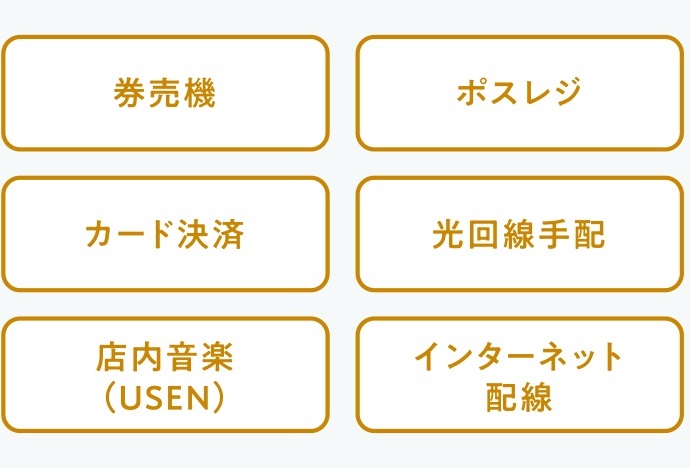
Task: Click the ポスレジ text label
Action: coord(519,92)
